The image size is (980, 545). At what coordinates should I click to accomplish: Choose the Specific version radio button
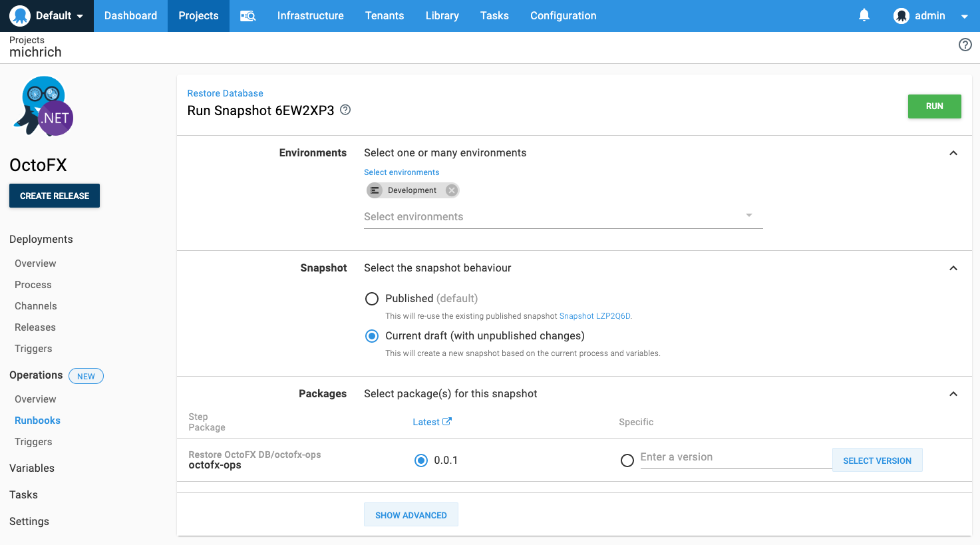pos(627,460)
